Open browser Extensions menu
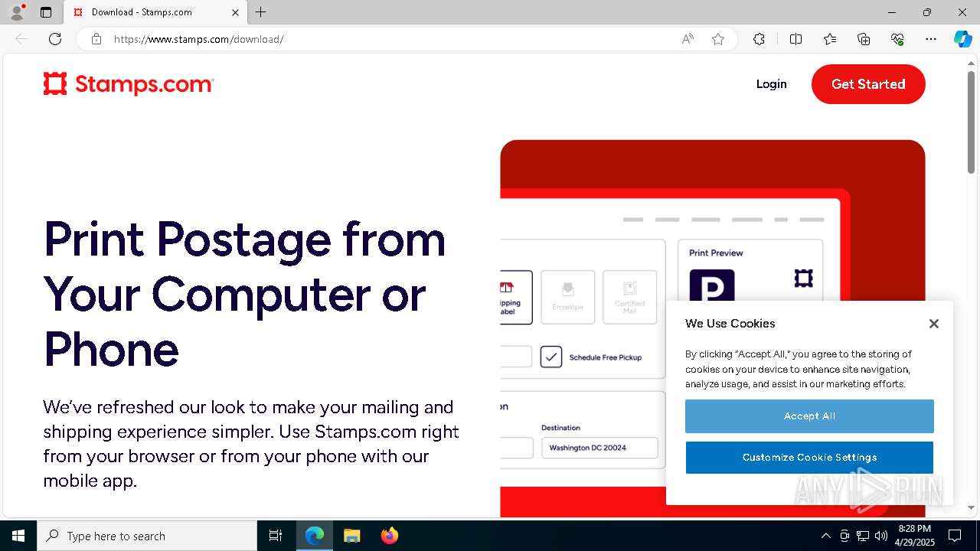This screenshot has height=551, width=980. tap(759, 39)
